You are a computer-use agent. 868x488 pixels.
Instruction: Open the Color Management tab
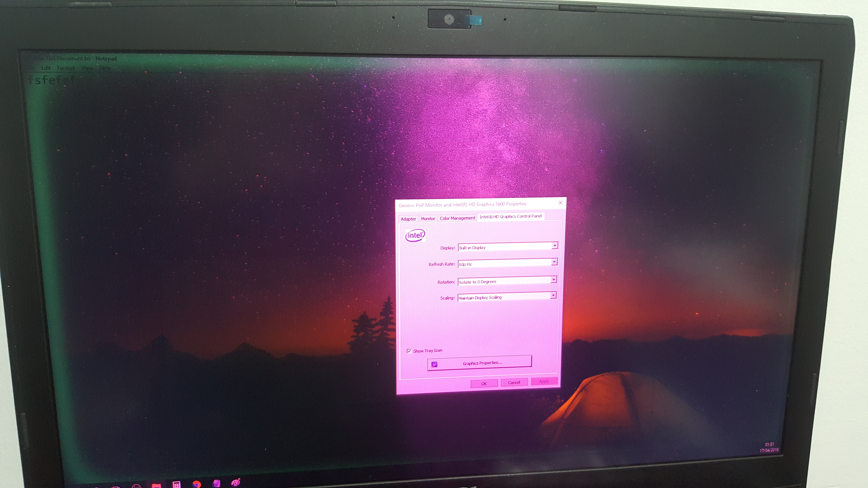click(457, 218)
